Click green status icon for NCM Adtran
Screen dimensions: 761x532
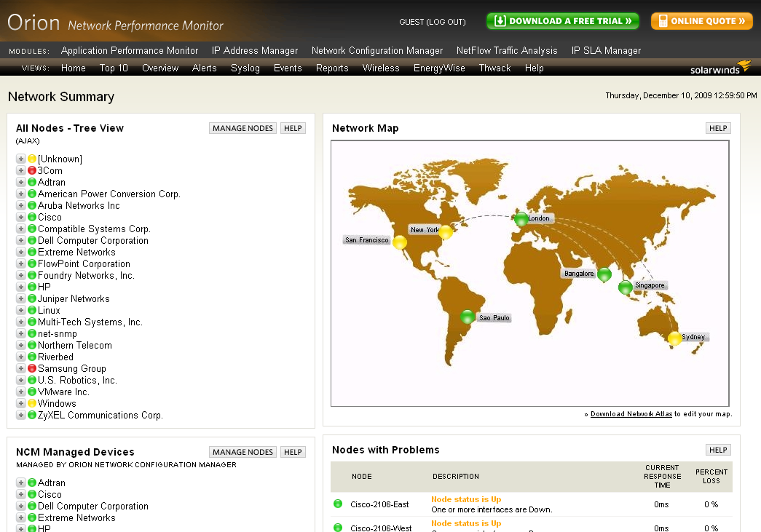pos(32,483)
